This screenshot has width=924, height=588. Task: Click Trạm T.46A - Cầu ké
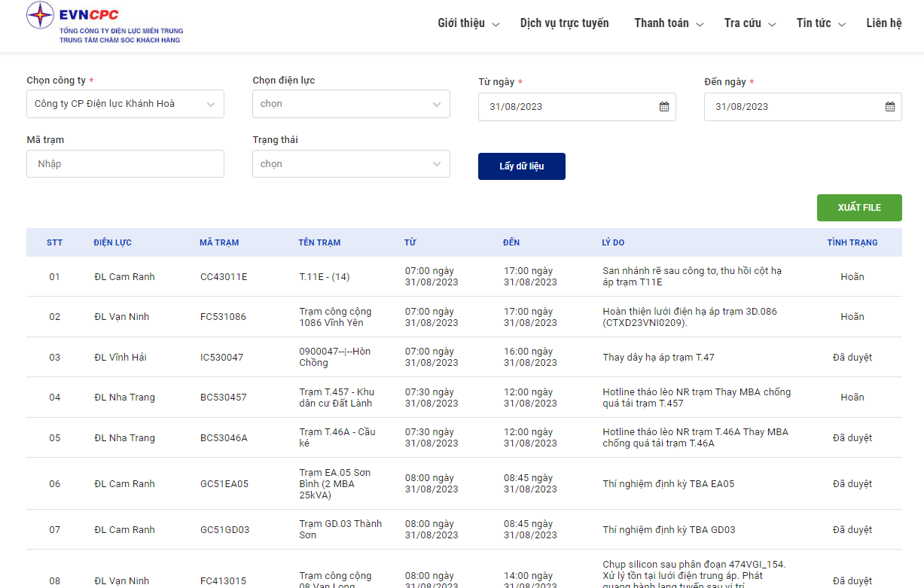337,438
